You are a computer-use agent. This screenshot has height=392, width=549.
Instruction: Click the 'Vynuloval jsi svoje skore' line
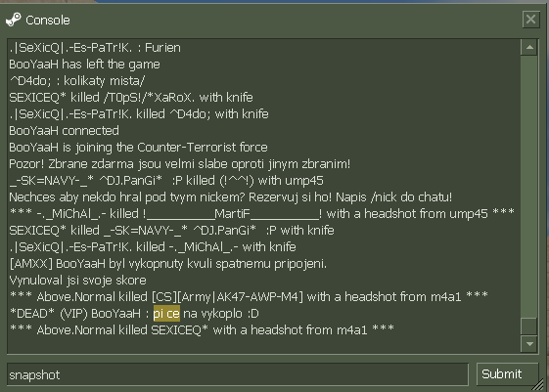[77, 281]
